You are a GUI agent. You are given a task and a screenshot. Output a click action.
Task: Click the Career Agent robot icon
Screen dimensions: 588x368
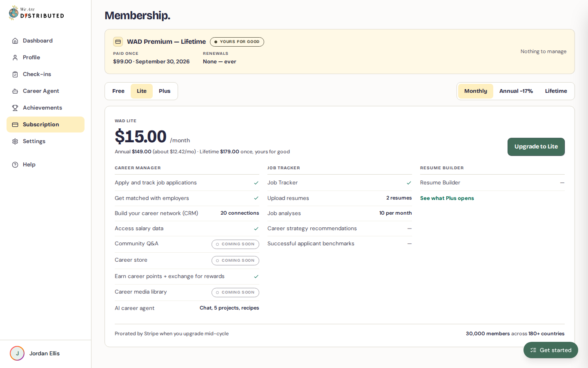15,91
